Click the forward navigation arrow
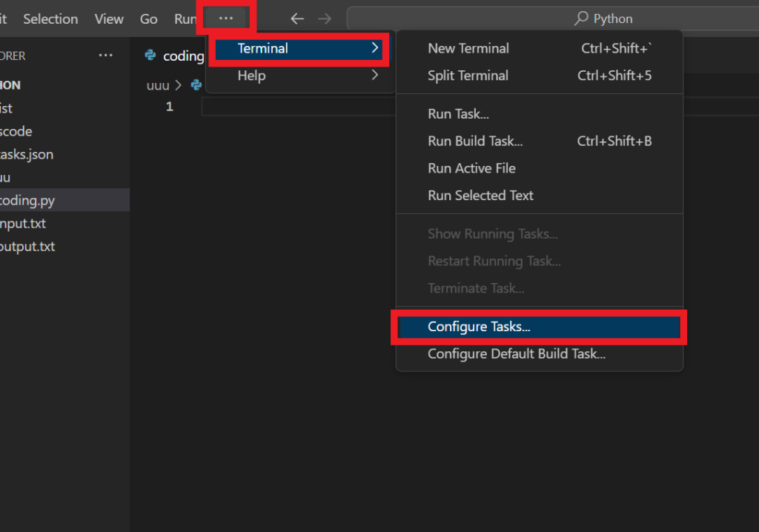759x532 pixels. point(324,19)
